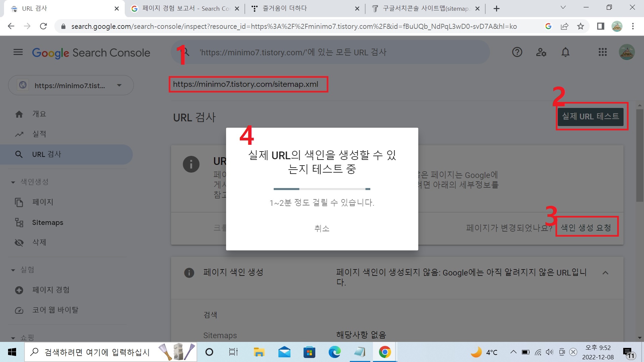Click the share page icon in address bar
This screenshot has height=362, width=644.
click(565, 26)
